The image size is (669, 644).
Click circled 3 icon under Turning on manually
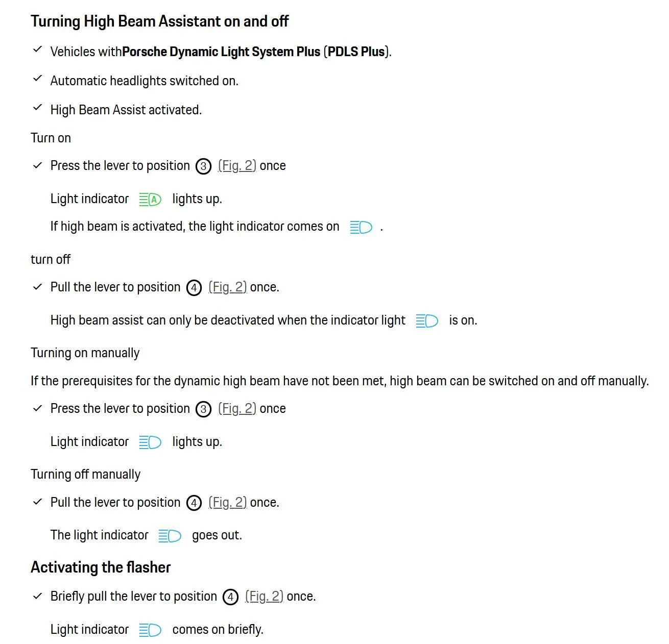coord(203,409)
